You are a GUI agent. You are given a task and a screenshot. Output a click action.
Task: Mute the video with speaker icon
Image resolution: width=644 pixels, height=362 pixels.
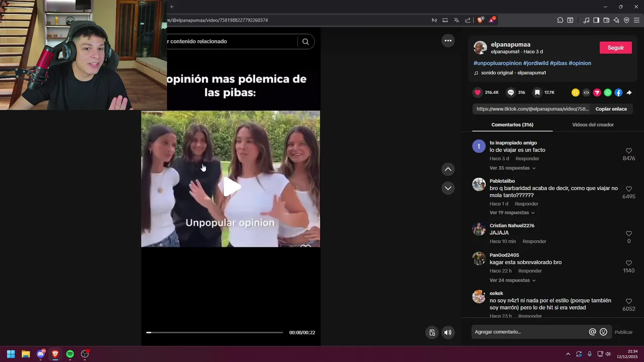[x=448, y=332]
